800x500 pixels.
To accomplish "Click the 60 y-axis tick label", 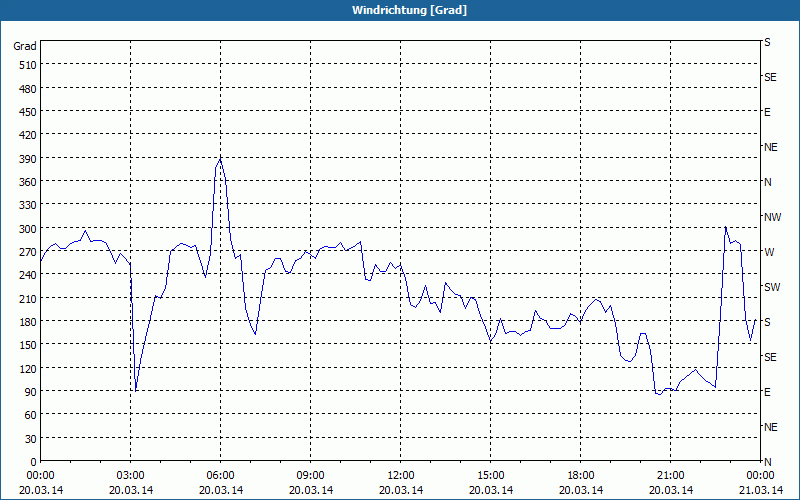I will pyautogui.click(x=31, y=415).
